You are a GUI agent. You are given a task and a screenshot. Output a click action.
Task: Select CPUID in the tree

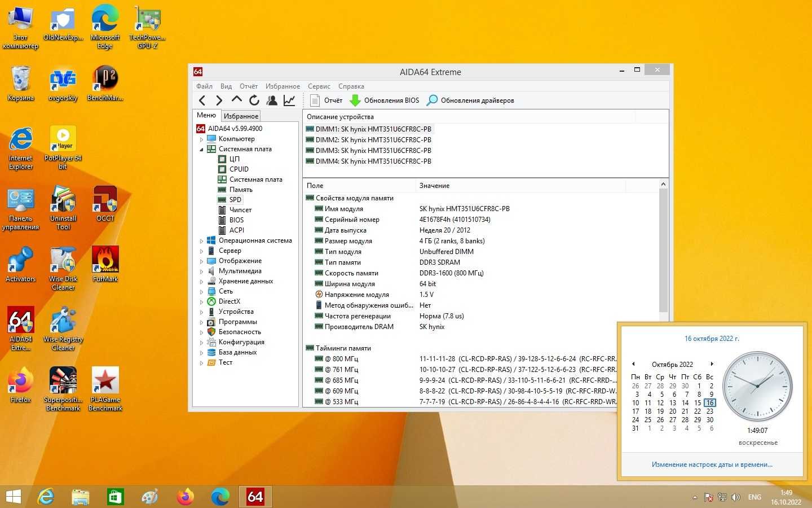[x=239, y=169]
